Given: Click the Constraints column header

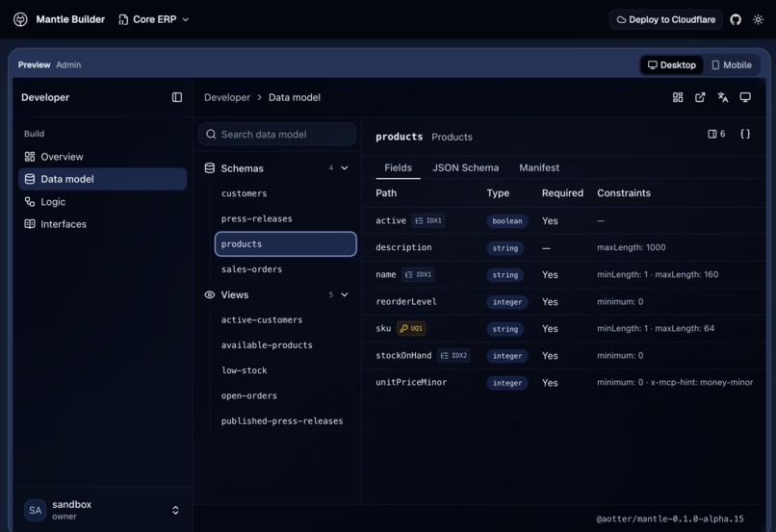Looking at the screenshot, I should pos(624,192).
